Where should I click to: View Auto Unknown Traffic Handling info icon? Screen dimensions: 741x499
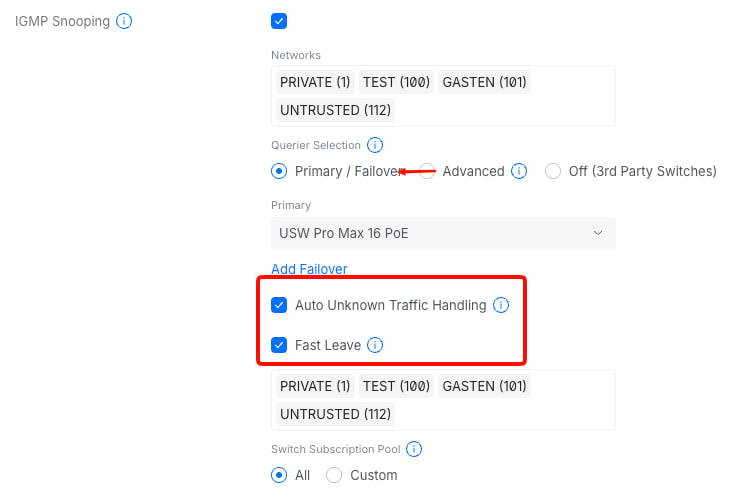tap(501, 305)
